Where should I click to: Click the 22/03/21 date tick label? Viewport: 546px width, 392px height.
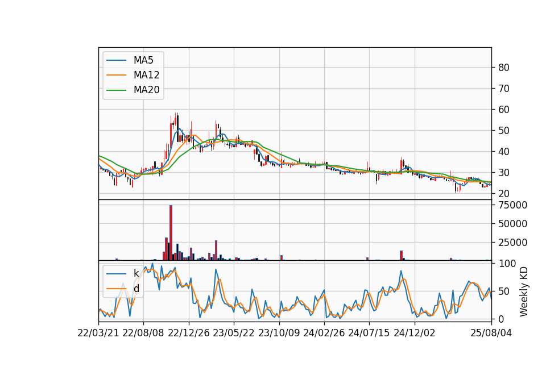98,333
